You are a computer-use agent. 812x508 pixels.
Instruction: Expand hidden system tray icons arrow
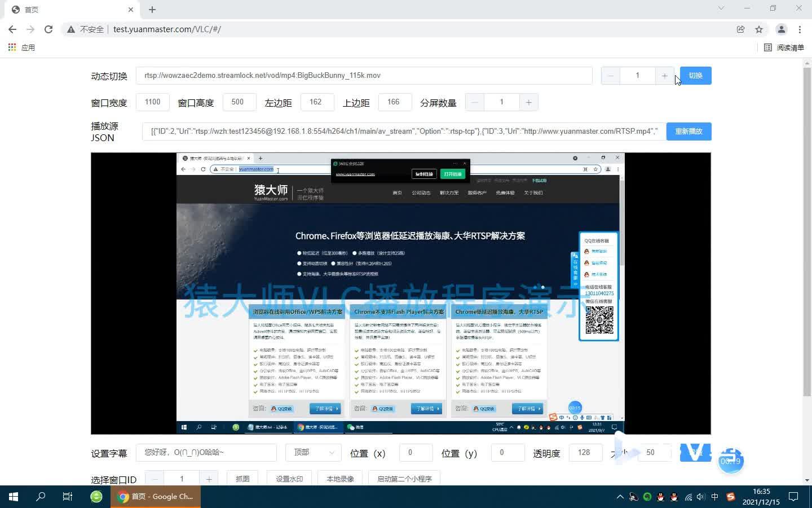click(x=620, y=497)
